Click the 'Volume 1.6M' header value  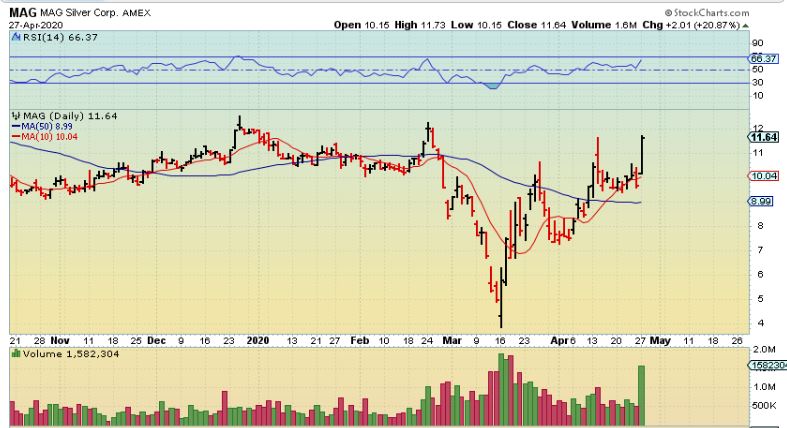point(604,25)
